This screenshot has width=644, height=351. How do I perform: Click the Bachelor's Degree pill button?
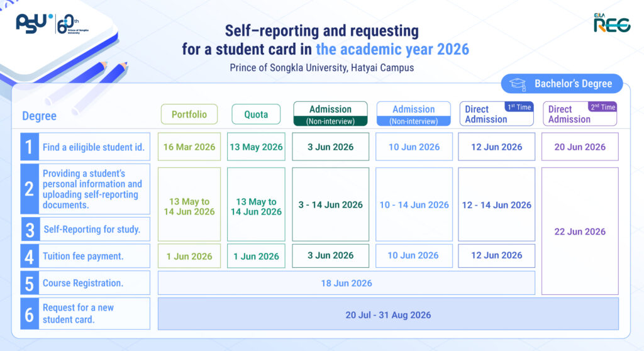(562, 84)
